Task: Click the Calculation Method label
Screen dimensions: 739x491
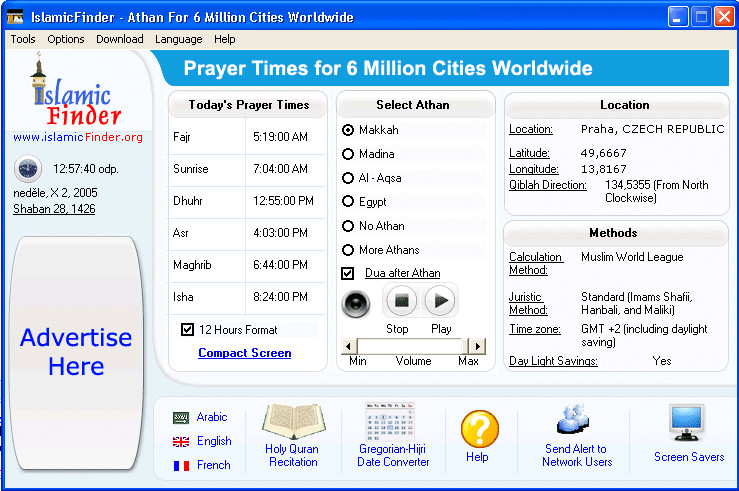Action: click(x=535, y=263)
